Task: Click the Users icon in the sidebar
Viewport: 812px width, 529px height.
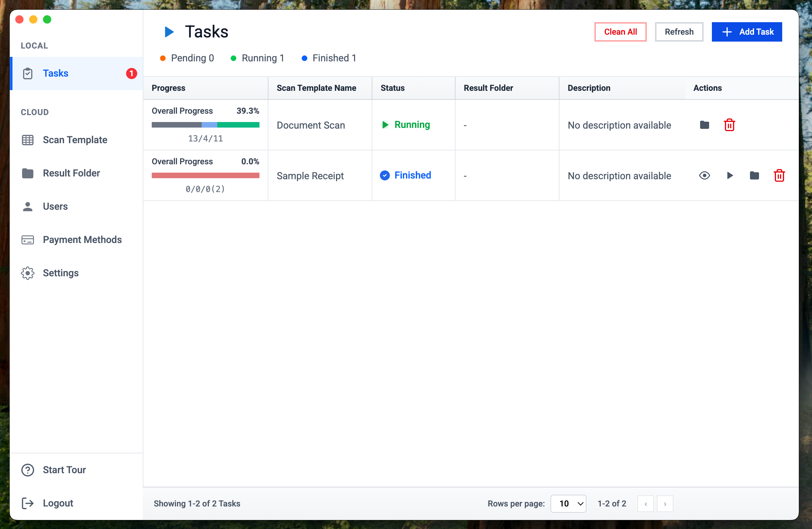Action: point(28,206)
